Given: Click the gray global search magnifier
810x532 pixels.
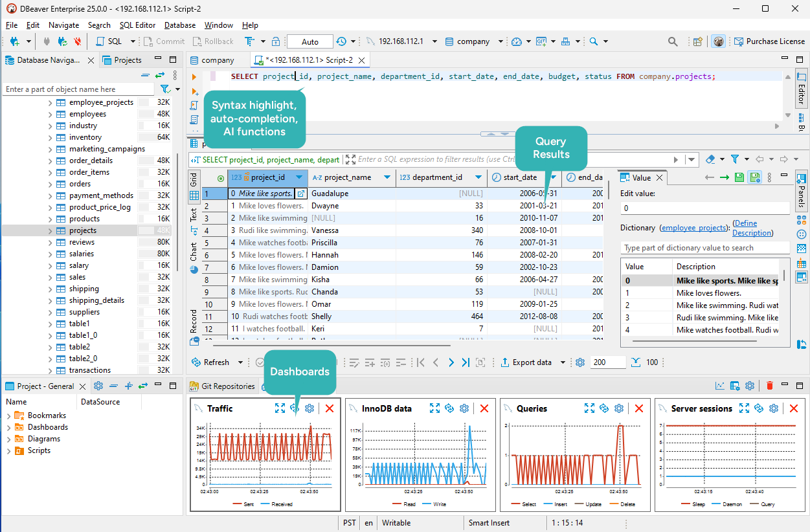Looking at the screenshot, I should coord(673,41).
